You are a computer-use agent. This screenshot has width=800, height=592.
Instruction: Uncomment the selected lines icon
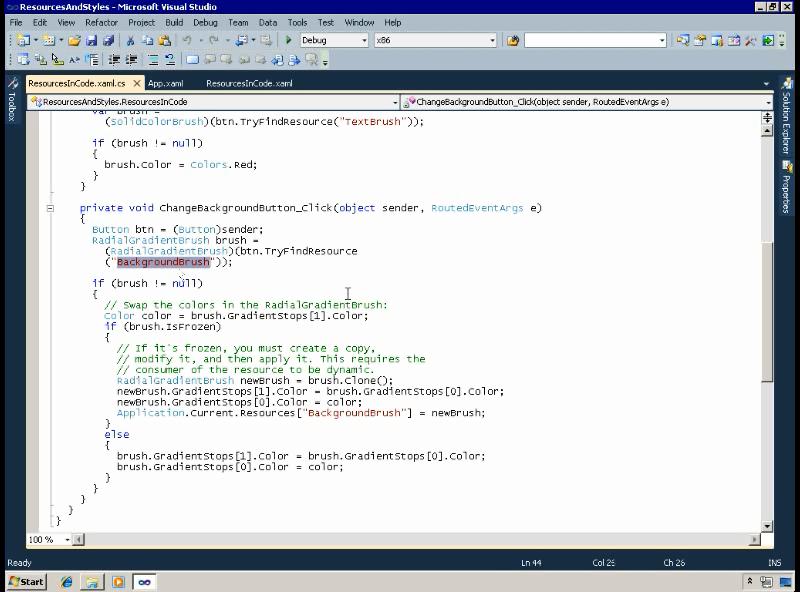(170, 60)
